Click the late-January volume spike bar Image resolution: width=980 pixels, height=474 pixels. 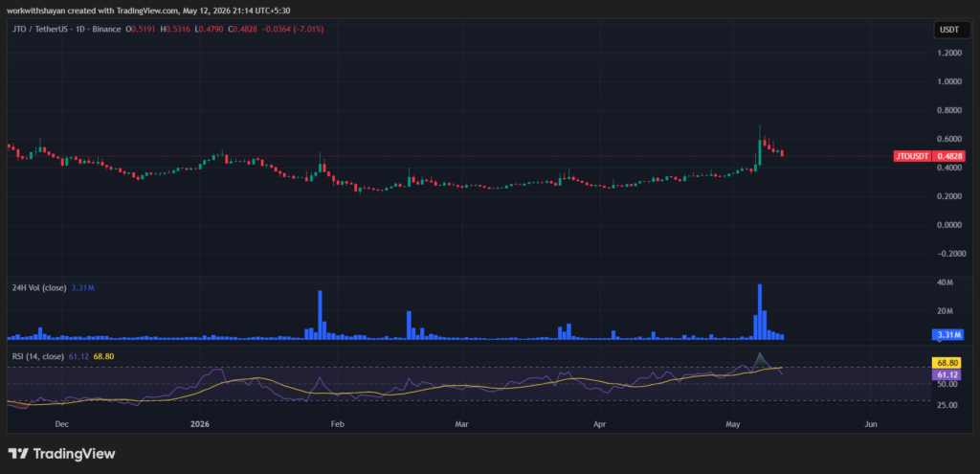(x=320, y=315)
